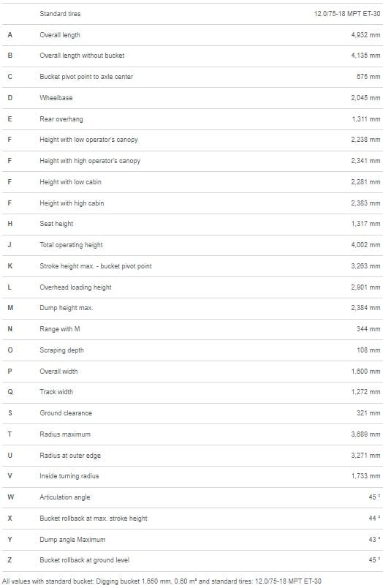The image size is (383, 588).
Task: Click the Dump height max. label
Action: (x=67, y=308)
